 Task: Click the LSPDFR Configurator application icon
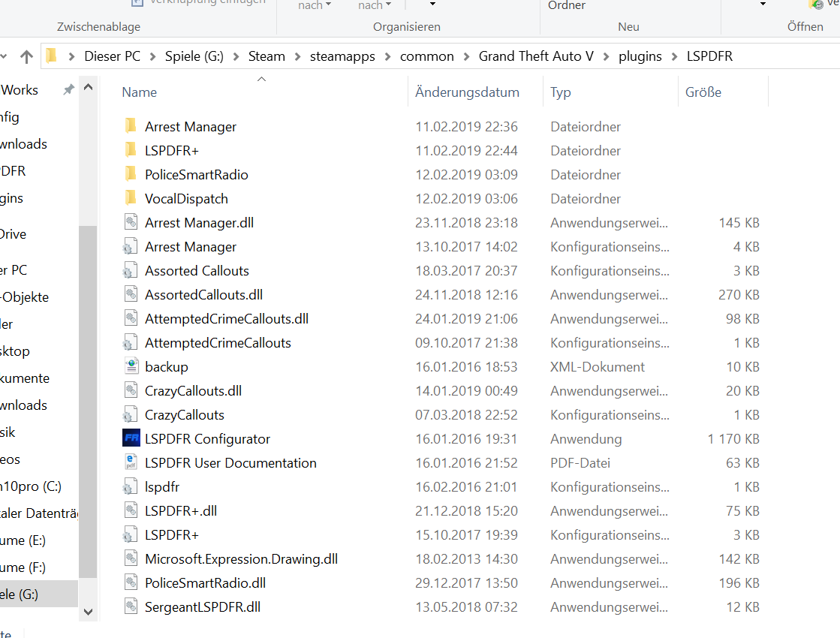131,439
